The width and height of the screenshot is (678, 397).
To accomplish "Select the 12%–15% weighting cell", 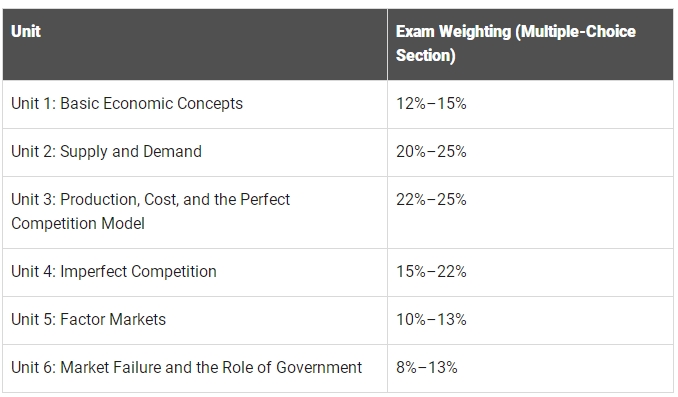I will tap(530, 104).
